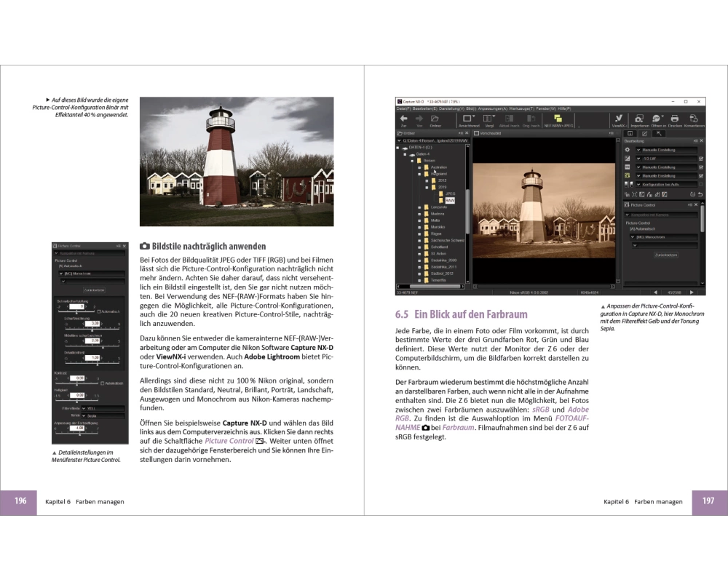Click the Konvertieren toolbar icon
Image resolution: width=728 pixels, height=582 pixels.
694,119
